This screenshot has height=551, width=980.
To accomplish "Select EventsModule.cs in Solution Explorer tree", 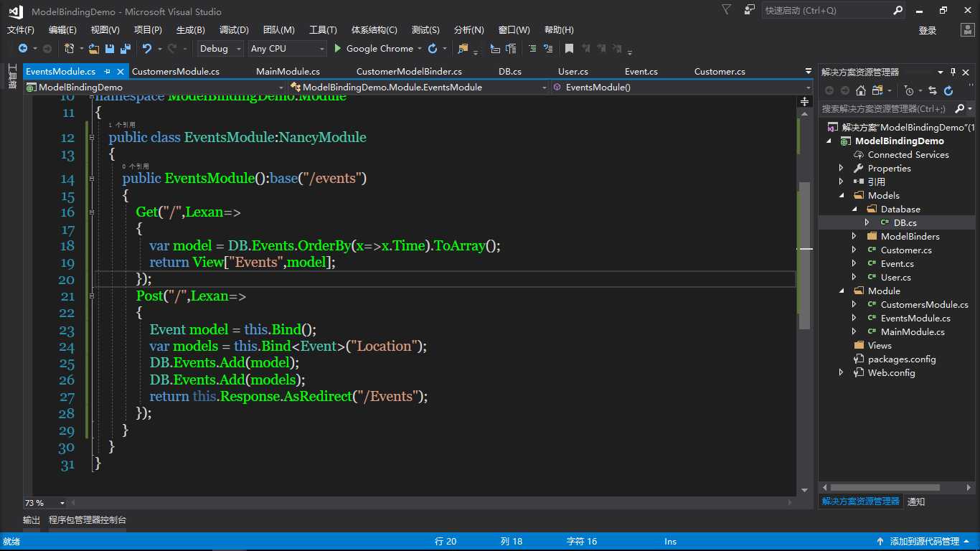I will coord(915,318).
